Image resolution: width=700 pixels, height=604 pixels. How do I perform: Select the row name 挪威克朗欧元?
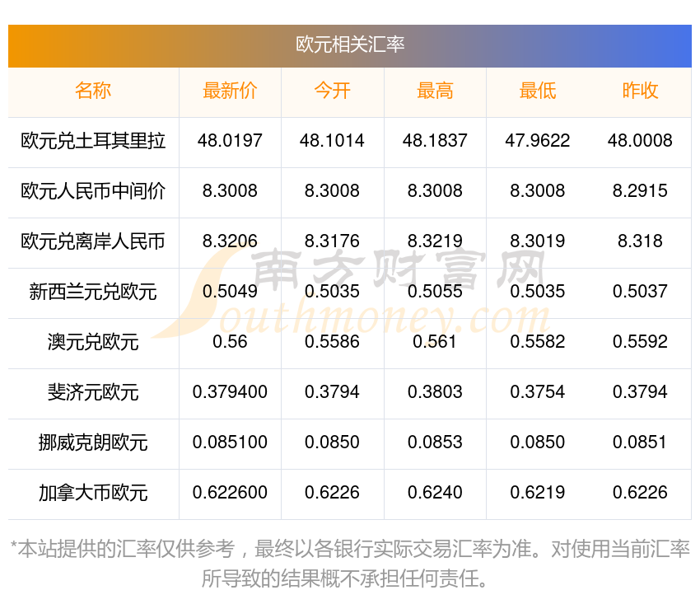pos(93,442)
